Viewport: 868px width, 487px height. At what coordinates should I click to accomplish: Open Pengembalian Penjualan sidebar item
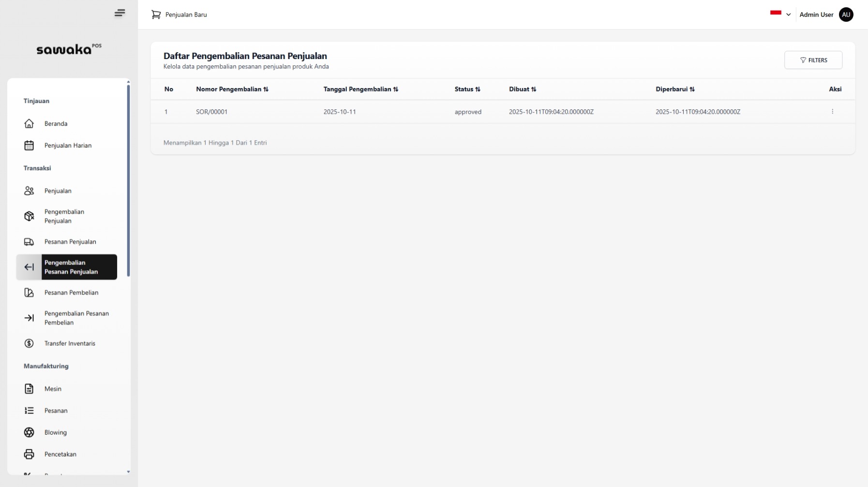(64, 216)
